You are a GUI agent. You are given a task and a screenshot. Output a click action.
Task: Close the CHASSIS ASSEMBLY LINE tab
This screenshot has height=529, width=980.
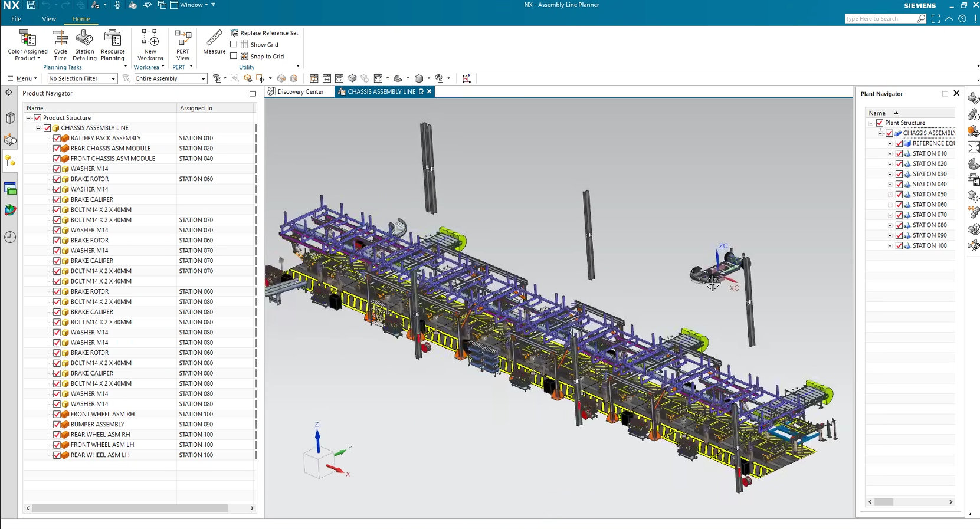429,91
